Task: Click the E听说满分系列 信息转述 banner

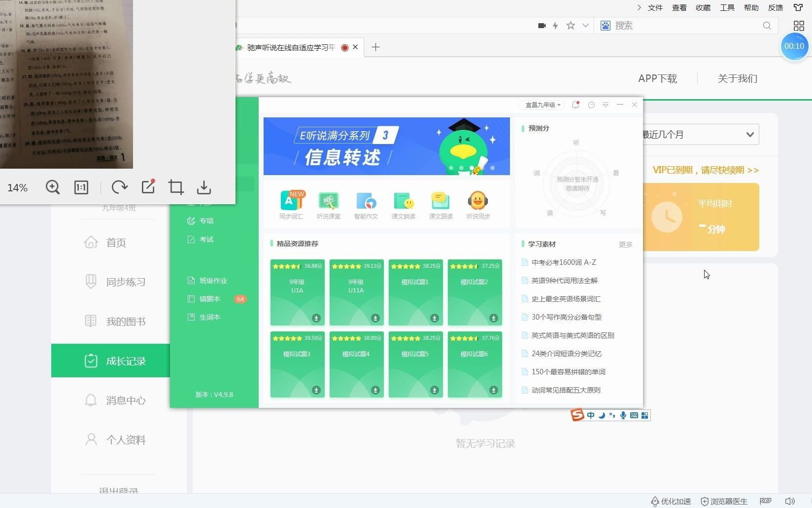Action: pos(387,146)
